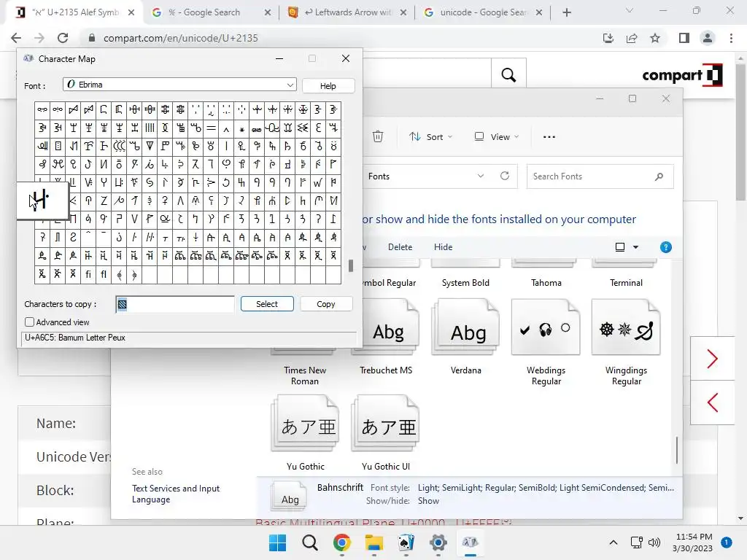Select the Webdings Regular font icon

pyautogui.click(x=546, y=327)
